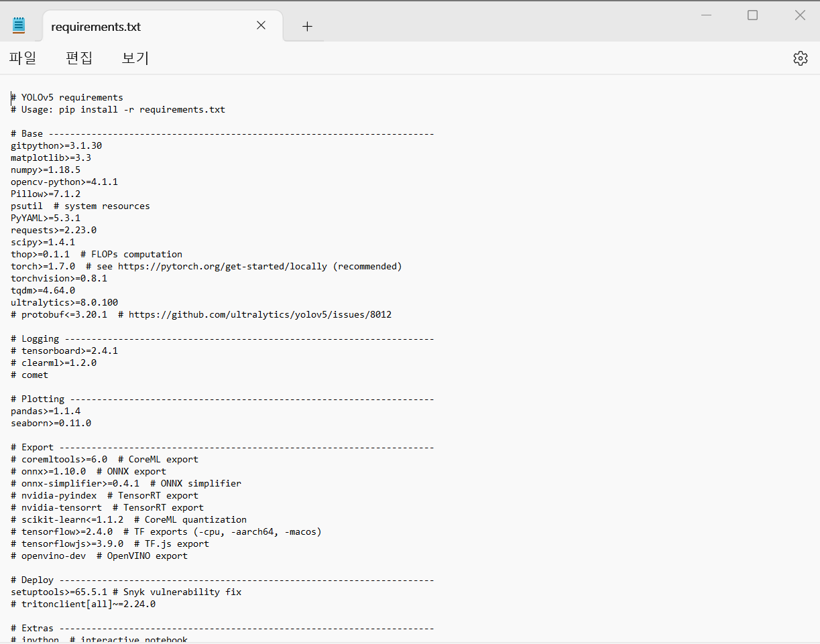The image size is (820, 644).
Task: Click the '# Plotting' section header line
Action: pos(223,399)
